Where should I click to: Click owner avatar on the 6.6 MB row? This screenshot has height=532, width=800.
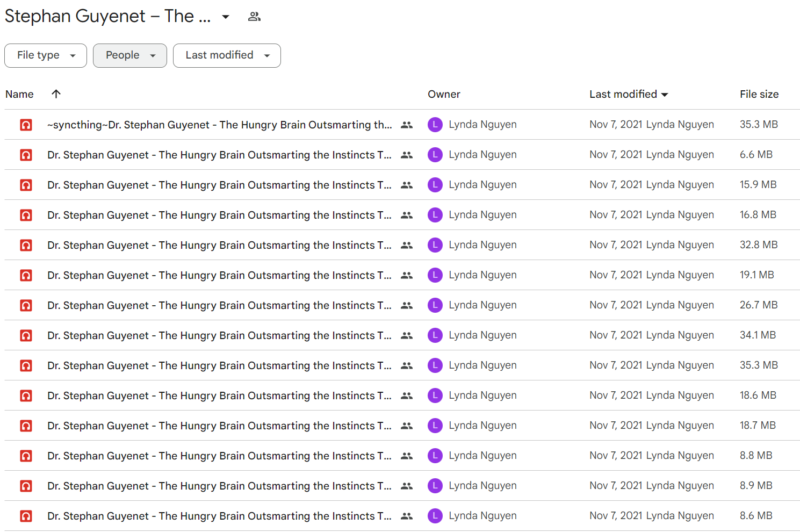pos(435,155)
